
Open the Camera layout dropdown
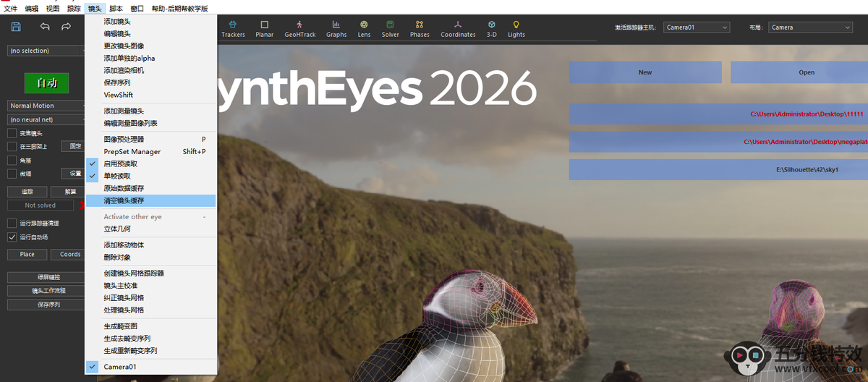pyautogui.click(x=810, y=27)
